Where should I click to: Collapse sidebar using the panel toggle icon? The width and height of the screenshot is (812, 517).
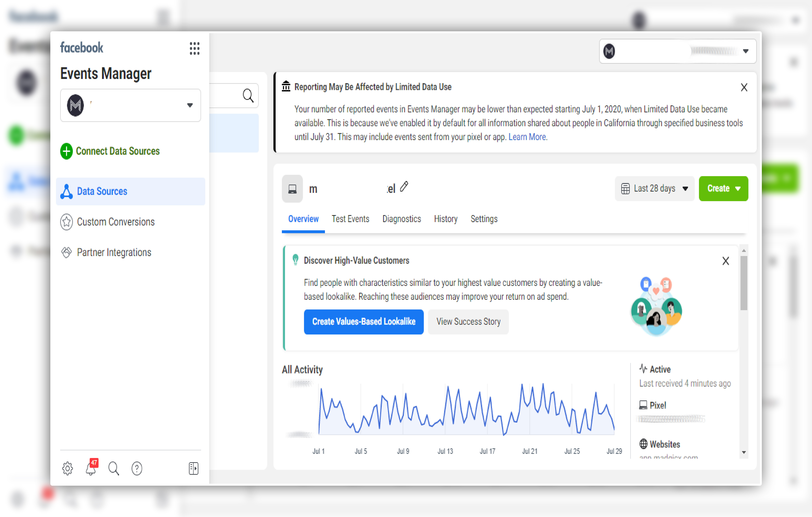pyautogui.click(x=194, y=468)
